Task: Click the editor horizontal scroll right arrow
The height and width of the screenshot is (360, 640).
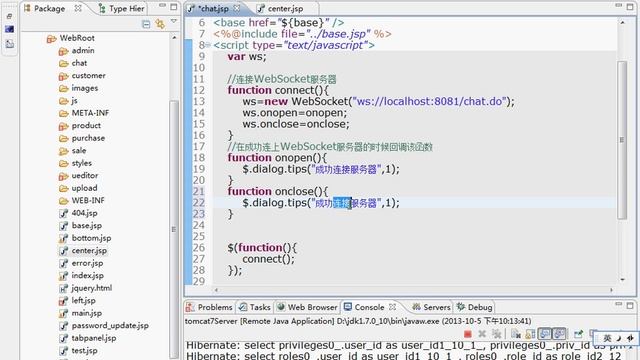Action: tap(611, 290)
